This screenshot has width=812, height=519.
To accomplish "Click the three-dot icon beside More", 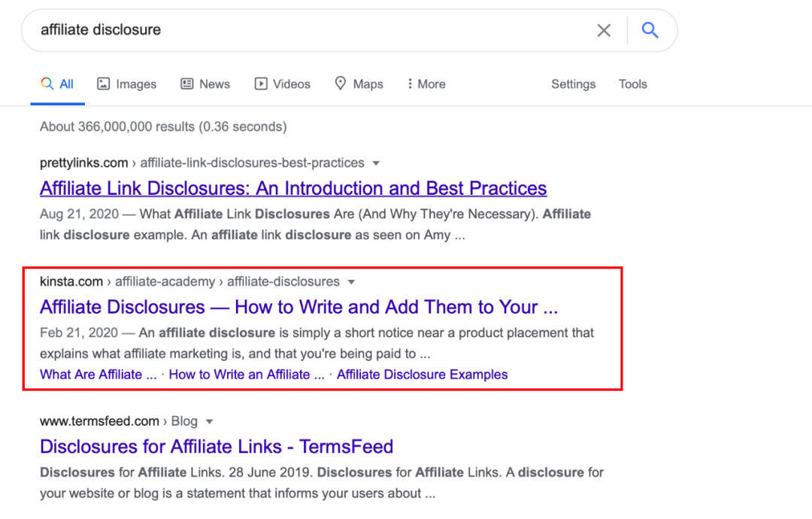I will click(411, 83).
